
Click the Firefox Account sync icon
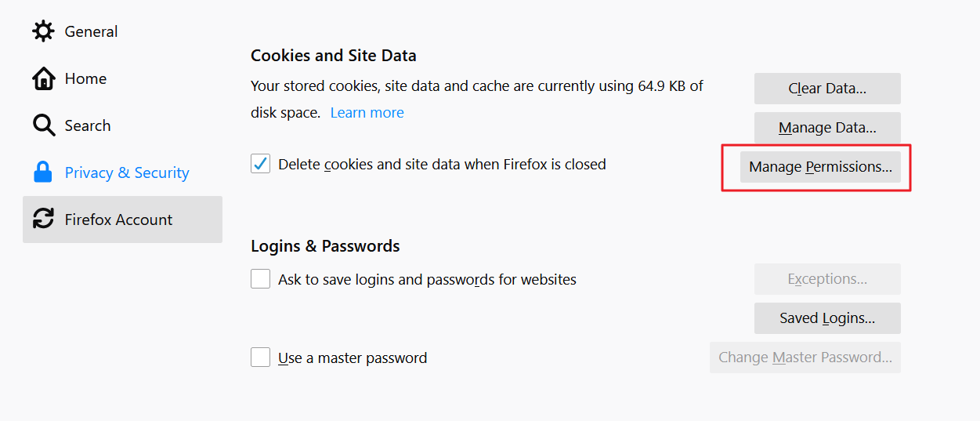click(x=43, y=220)
